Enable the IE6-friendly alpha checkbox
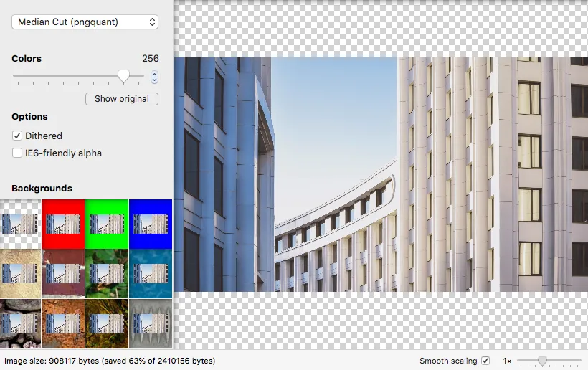 click(x=17, y=153)
